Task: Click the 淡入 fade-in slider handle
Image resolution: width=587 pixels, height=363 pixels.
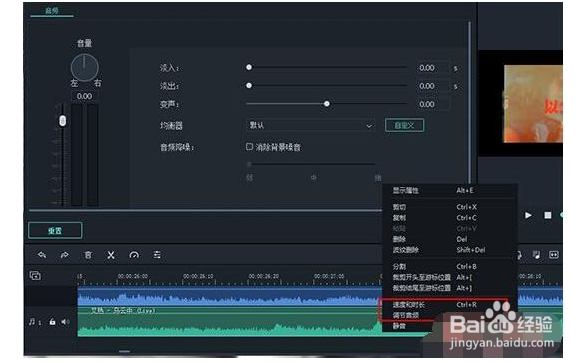Action: [249, 67]
